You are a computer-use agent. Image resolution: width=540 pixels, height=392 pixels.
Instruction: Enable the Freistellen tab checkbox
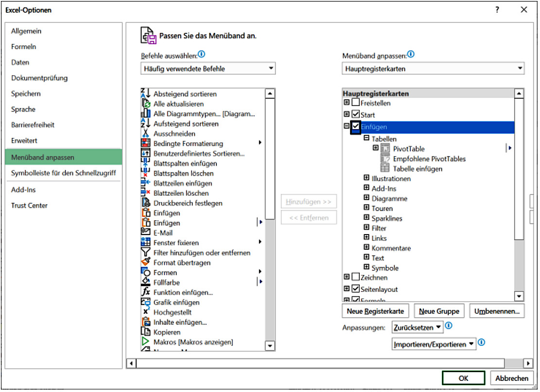pyautogui.click(x=356, y=103)
